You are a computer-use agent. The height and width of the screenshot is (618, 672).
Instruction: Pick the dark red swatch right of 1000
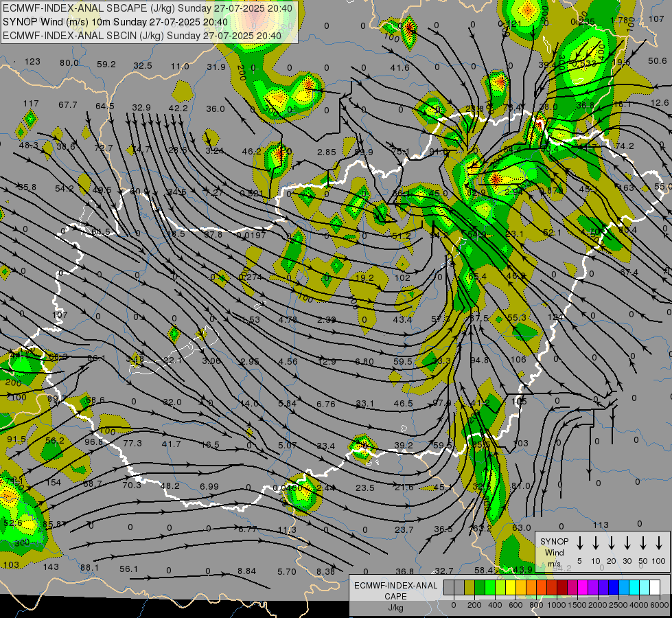(562, 588)
